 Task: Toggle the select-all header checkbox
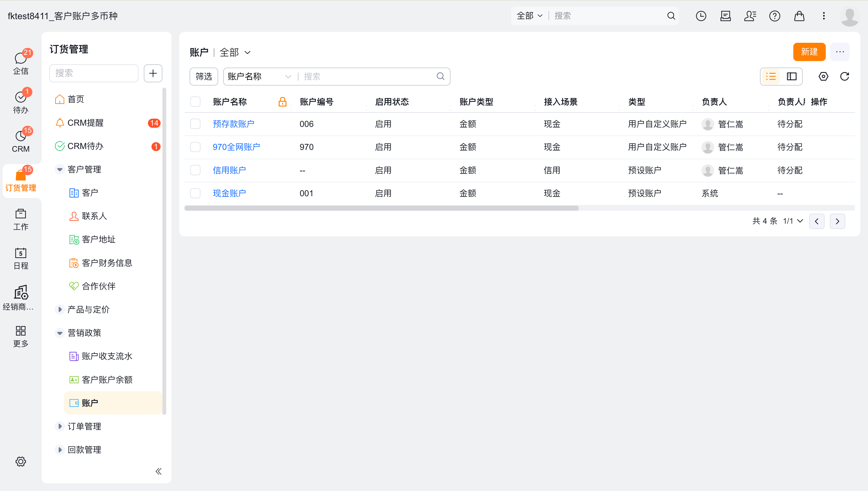coord(195,102)
